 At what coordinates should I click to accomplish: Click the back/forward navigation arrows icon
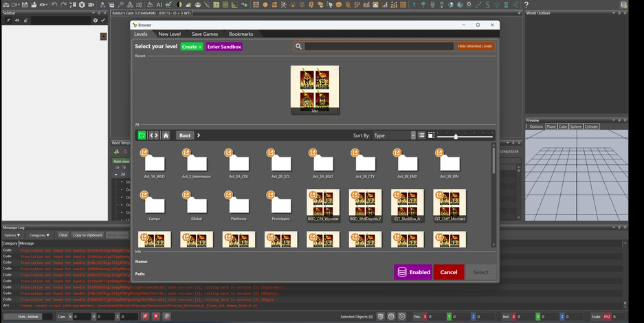click(x=154, y=135)
